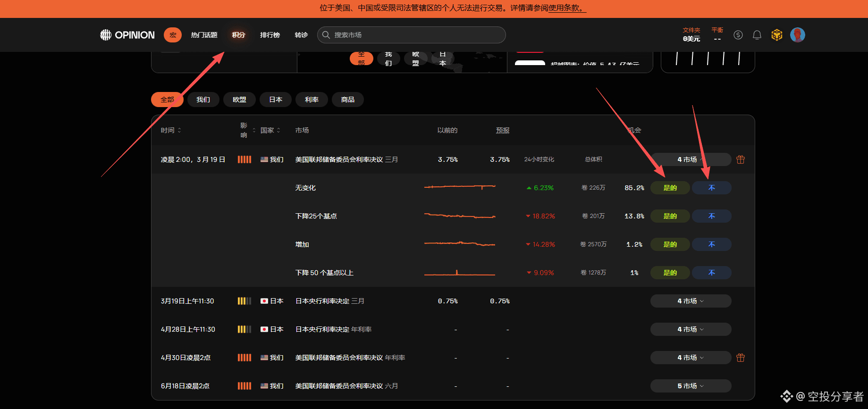Focus the 搜索市场 search field

[x=412, y=35]
